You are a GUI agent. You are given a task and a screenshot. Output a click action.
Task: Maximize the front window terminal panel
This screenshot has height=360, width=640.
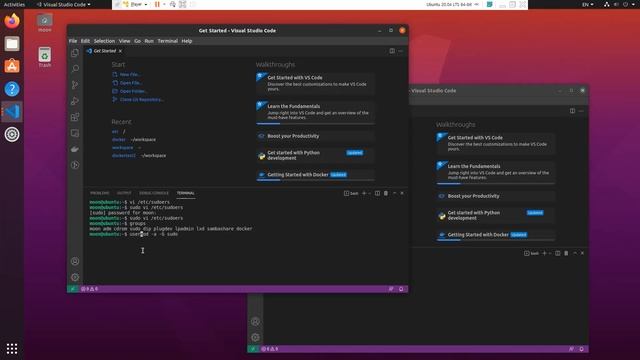click(x=394, y=193)
